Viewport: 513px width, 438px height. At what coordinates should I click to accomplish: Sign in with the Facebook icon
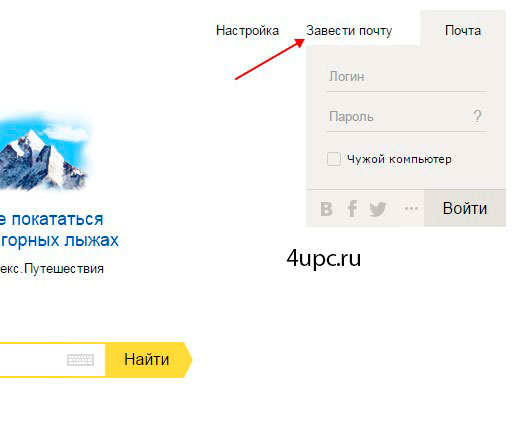click(x=352, y=209)
